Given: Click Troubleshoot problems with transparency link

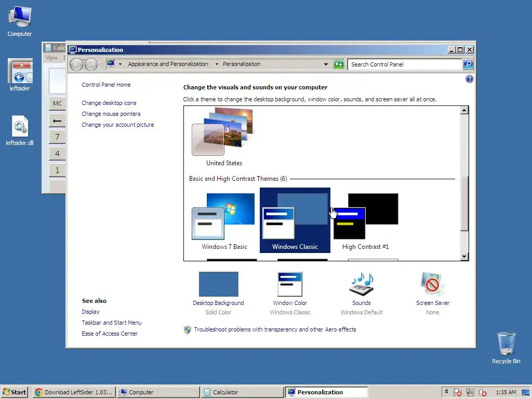Looking at the screenshot, I should 275,329.
